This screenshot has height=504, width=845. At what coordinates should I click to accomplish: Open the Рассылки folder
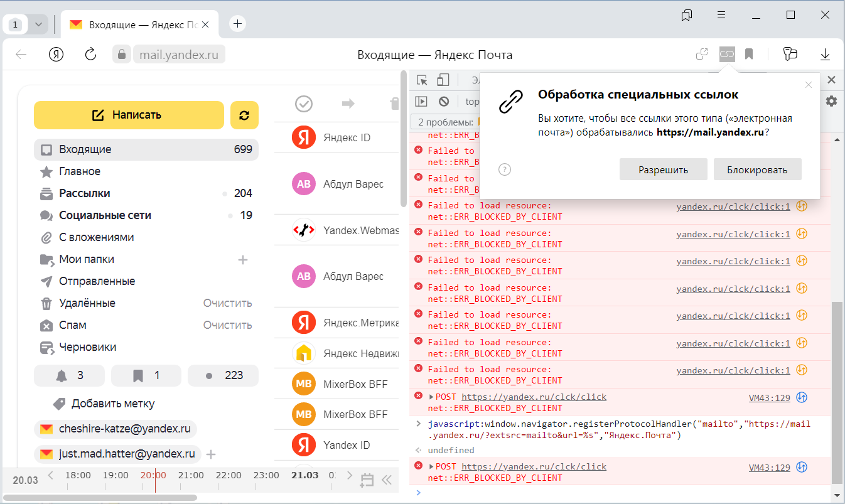point(85,193)
